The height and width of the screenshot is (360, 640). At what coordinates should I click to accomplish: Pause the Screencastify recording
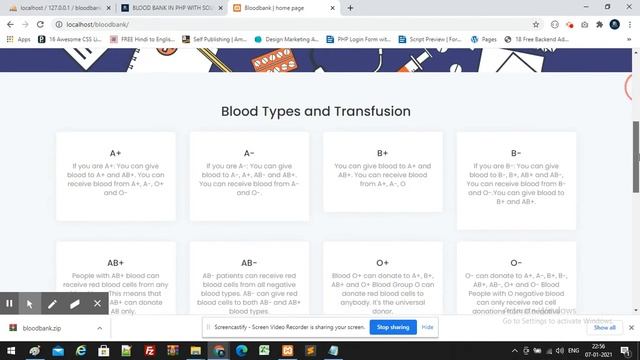9,303
